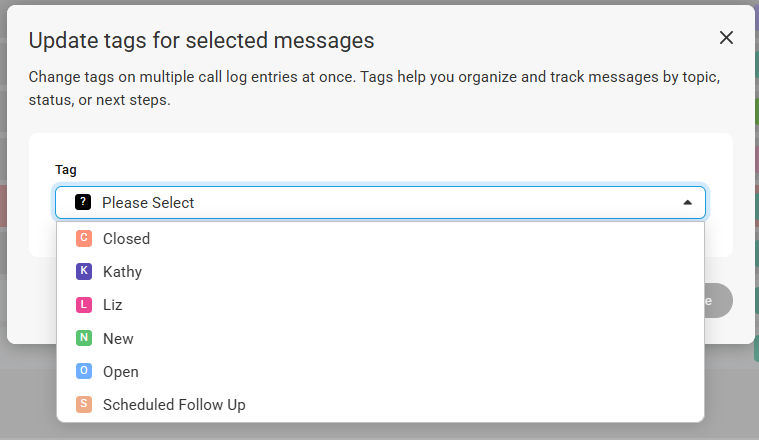The height and width of the screenshot is (440, 759).
Task: Choose the Kathy tag option
Action: (x=380, y=272)
